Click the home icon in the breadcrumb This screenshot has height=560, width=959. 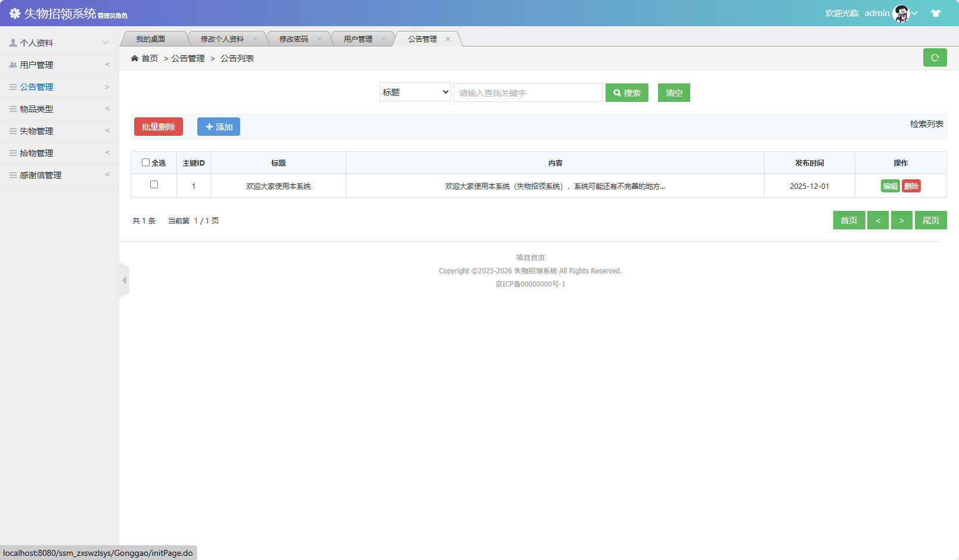click(135, 58)
